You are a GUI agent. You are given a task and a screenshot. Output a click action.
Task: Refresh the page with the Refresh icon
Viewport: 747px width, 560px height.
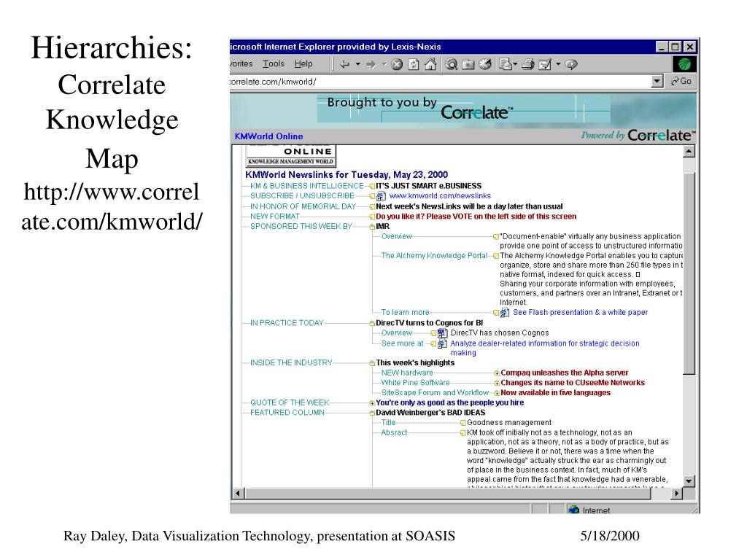(x=414, y=64)
